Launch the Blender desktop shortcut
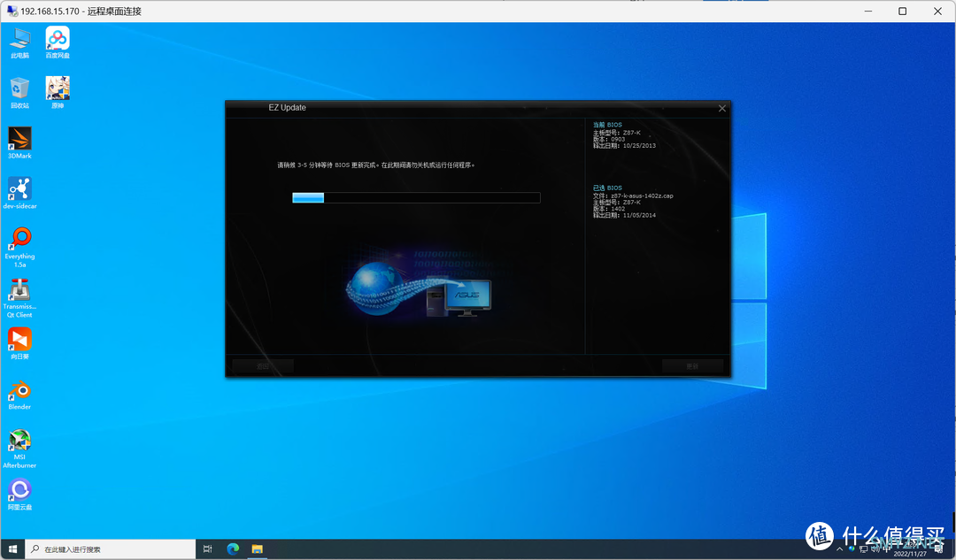 pyautogui.click(x=19, y=395)
